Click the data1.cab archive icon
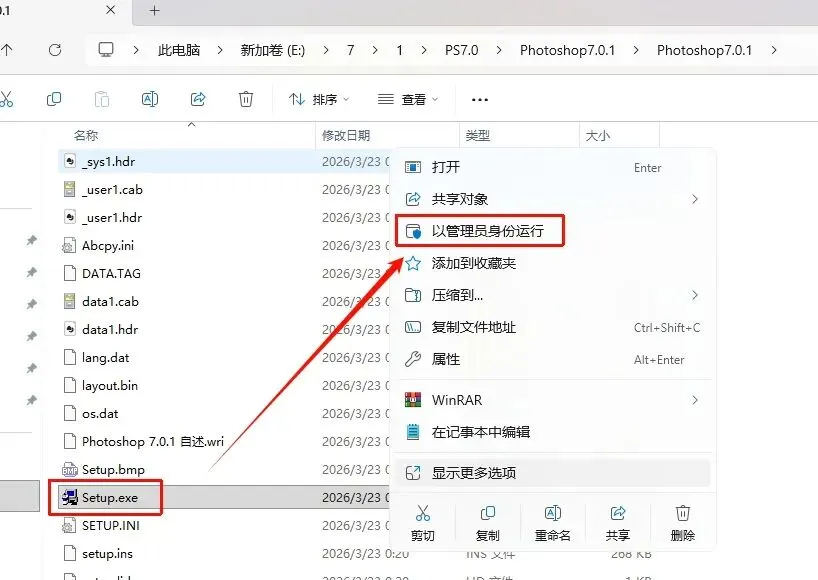Image resolution: width=818 pixels, height=580 pixels. pyautogui.click(x=69, y=301)
